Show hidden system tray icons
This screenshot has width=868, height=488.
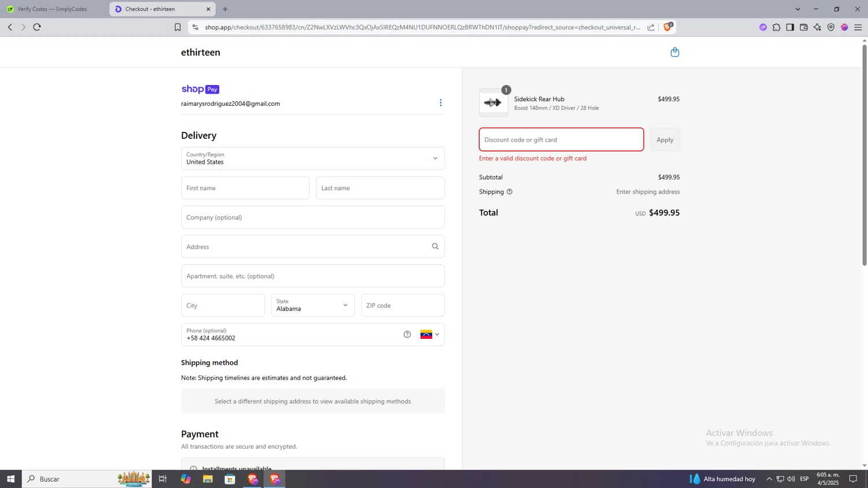[x=769, y=479]
